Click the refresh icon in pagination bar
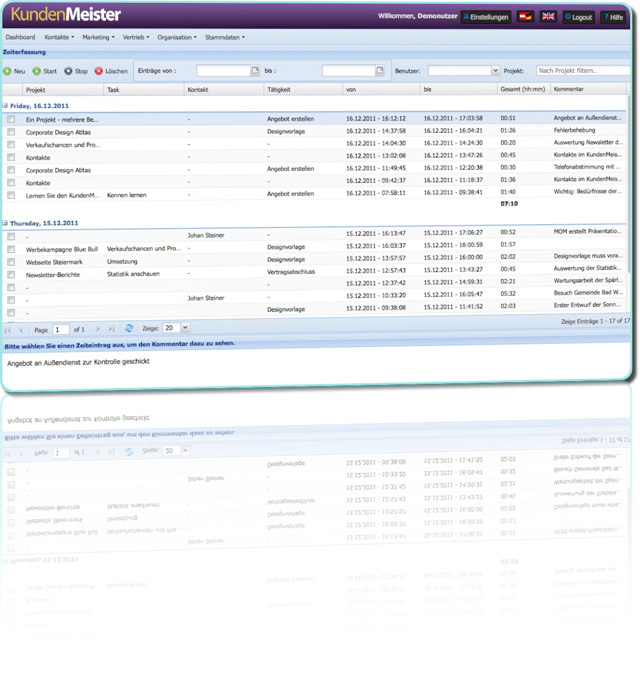The width and height of the screenshot is (640, 685). tap(128, 328)
